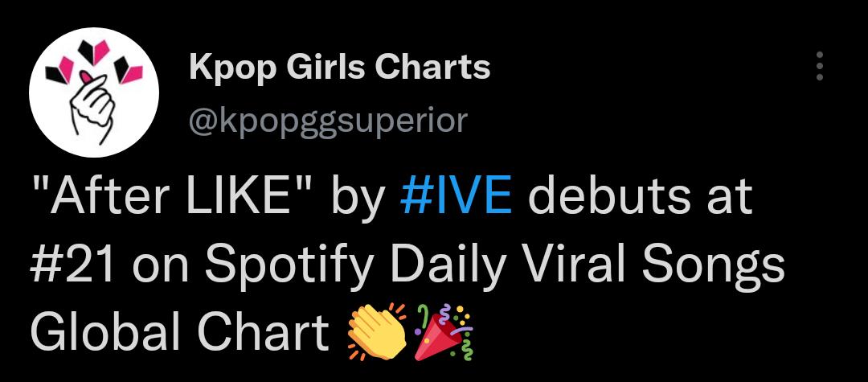This screenshot has width=868, height=382.
Task: Open the three-dot more options menu
Action: pyautogui.click(x=820, y=66)
